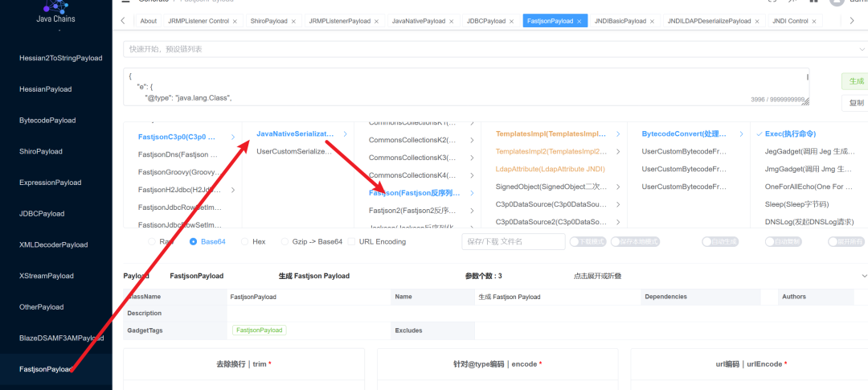This screenshot has width=868, height=390.
Task: Switch to the ShiroPayload tab
Action: coord(268,21)
